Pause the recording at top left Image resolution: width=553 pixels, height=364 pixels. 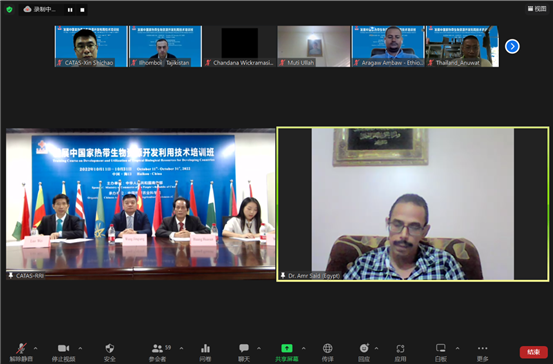point(70,10)
